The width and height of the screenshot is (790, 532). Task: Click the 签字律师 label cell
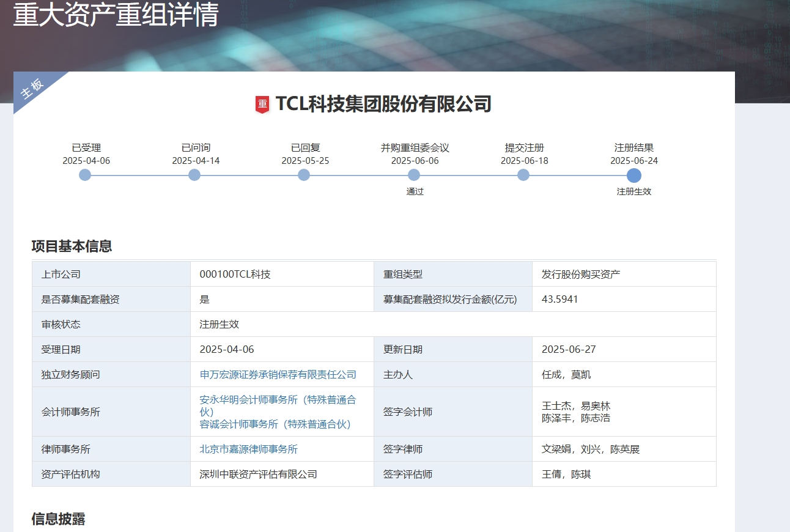[453, 449]
